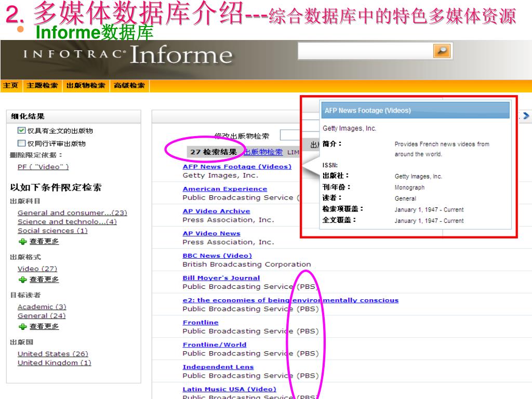This screenshot has height=399, width=532.
Task: Click the top search input field
Action: [x=365, y=51]
